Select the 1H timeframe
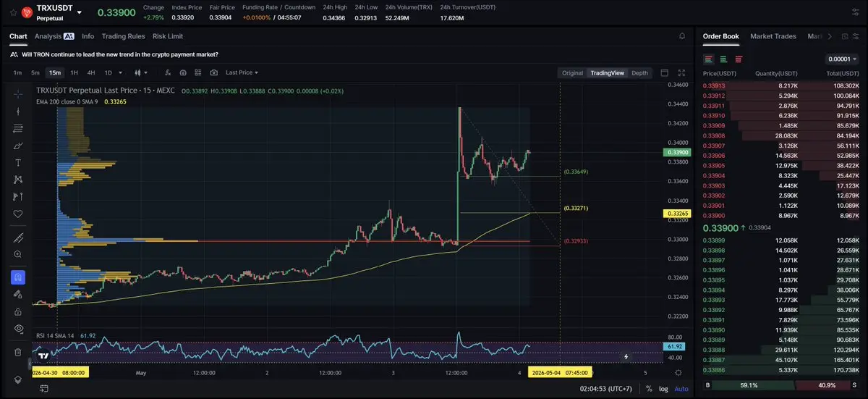 [x=74, y=72]
